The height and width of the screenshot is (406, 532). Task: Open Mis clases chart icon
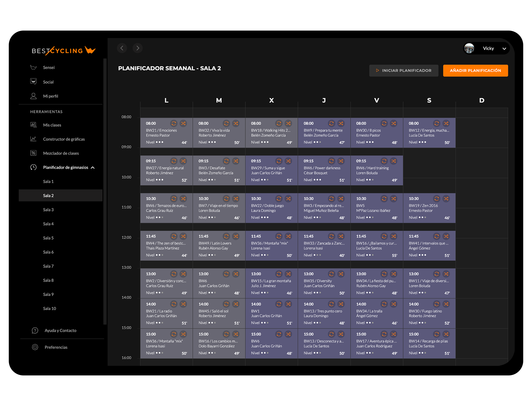(34, 125)
